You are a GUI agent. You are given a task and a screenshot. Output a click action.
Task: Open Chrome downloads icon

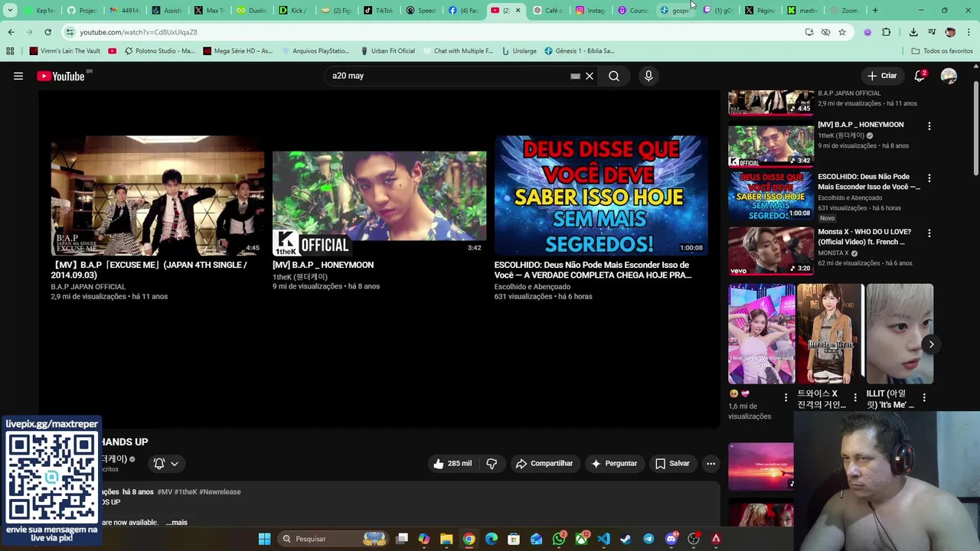[x=913, y=32]
